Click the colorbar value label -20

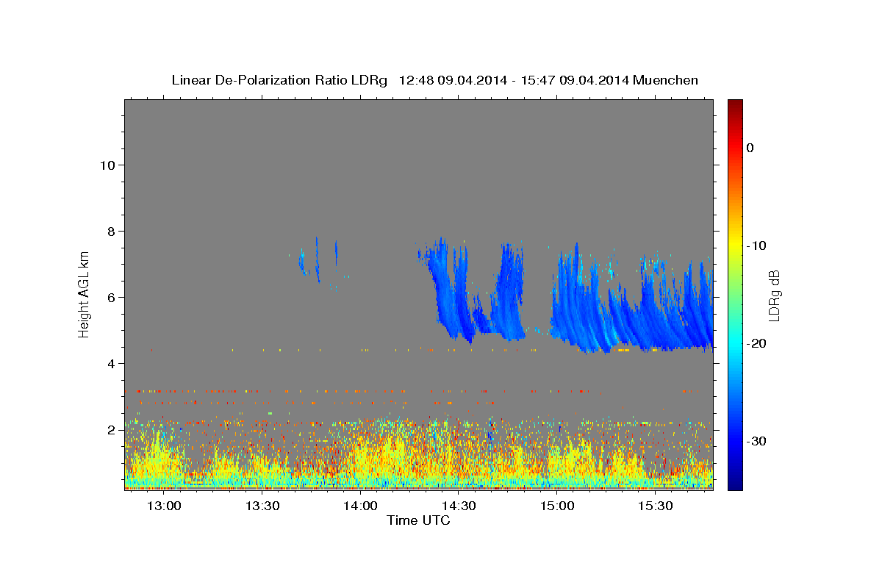[756, 343]
